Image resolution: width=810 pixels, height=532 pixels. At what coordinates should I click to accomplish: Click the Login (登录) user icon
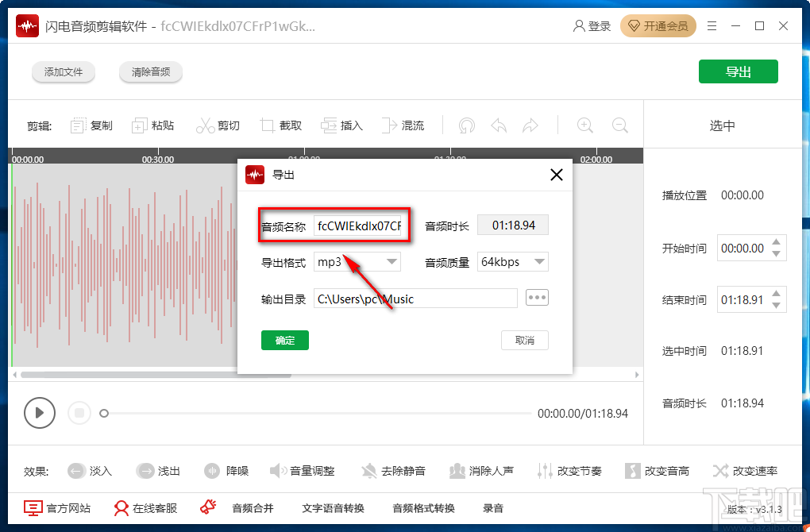[592, 26]
